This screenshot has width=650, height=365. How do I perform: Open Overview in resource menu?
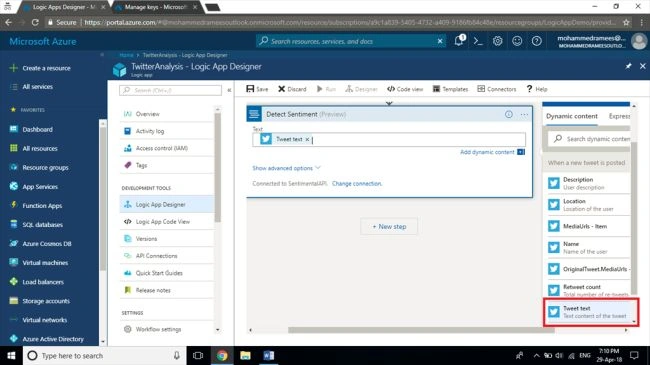click(x=167, y=114)
